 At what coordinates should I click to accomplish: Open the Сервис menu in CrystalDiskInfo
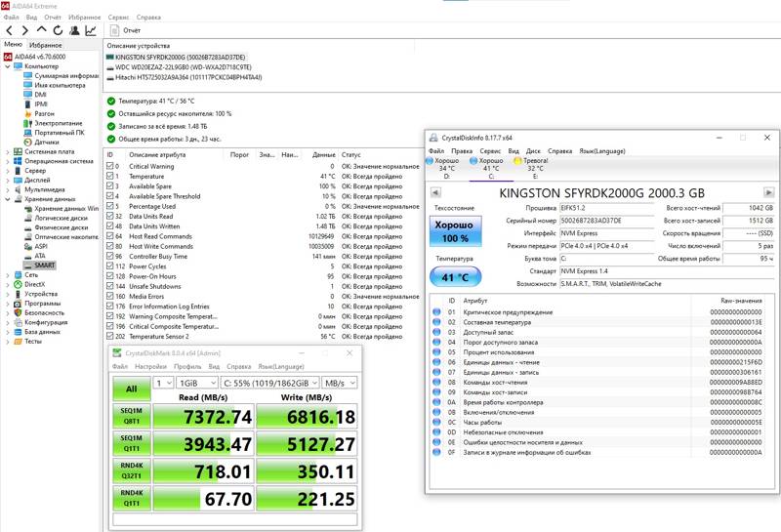tap(490, 151)
